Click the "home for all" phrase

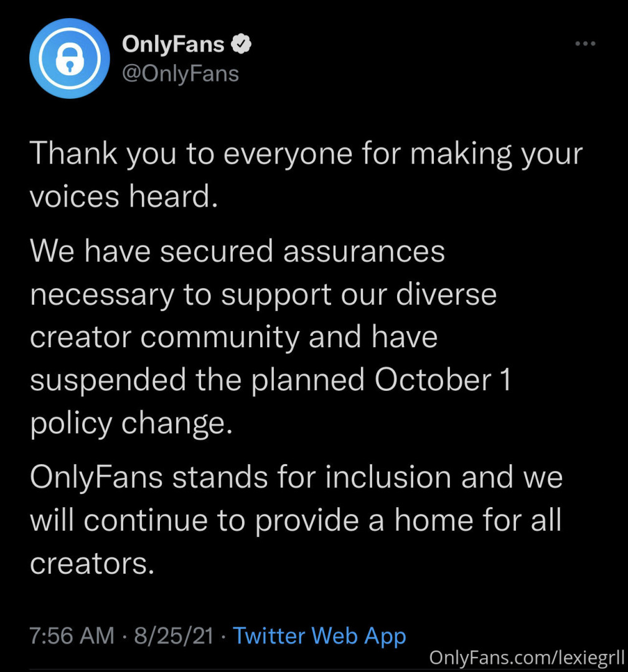(479, 520)
